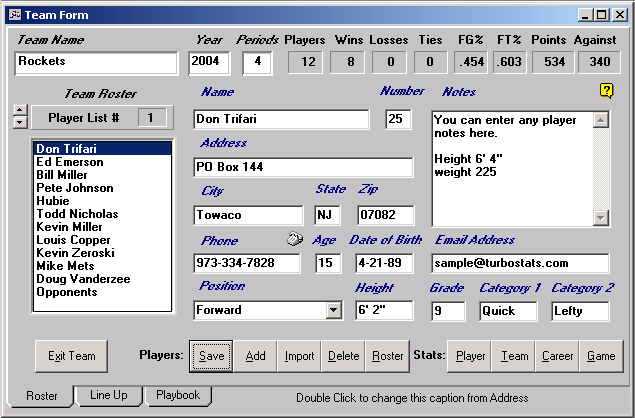Screen dimensions: 635x418
Task: Select Hubie in team roster
Action: click(102, 201)
